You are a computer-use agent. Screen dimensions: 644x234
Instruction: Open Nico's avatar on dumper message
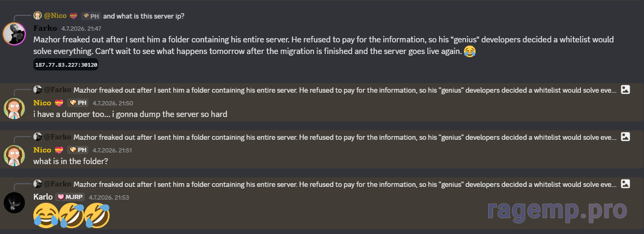14,109
